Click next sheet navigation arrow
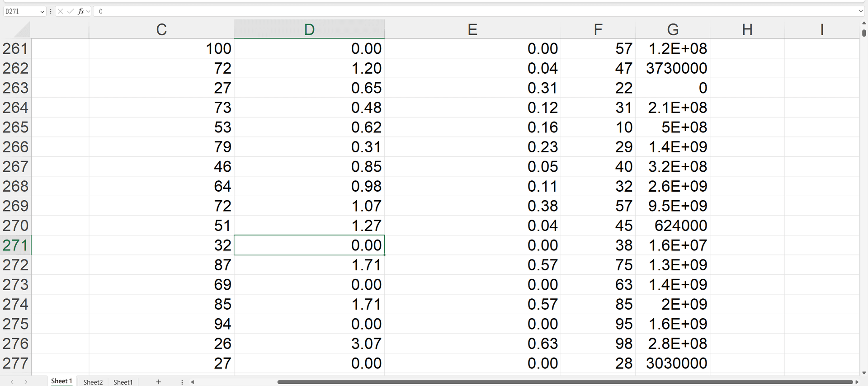This screenshot has height=386, width=868. point(26,382)
